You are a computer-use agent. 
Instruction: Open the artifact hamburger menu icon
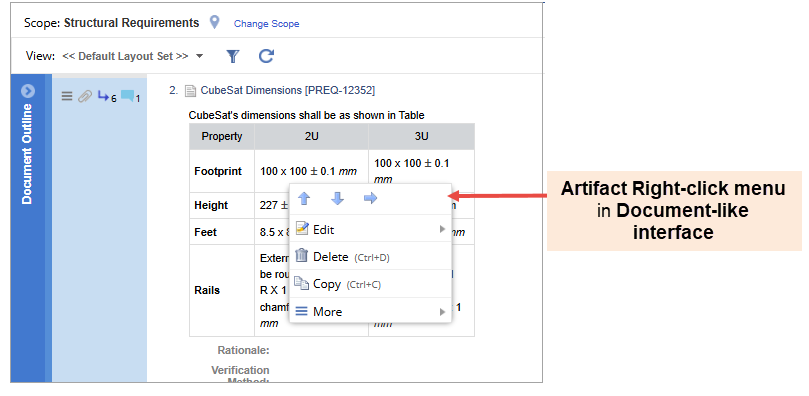tap(67, 96)
